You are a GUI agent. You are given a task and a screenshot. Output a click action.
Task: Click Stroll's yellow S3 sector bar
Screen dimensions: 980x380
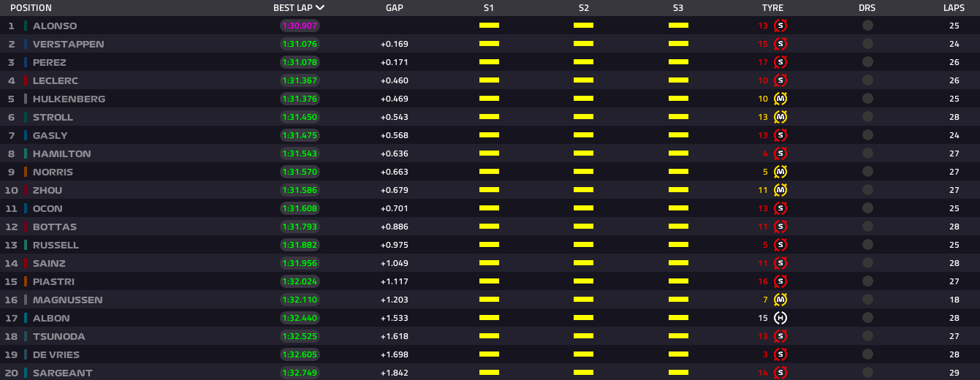678,117
